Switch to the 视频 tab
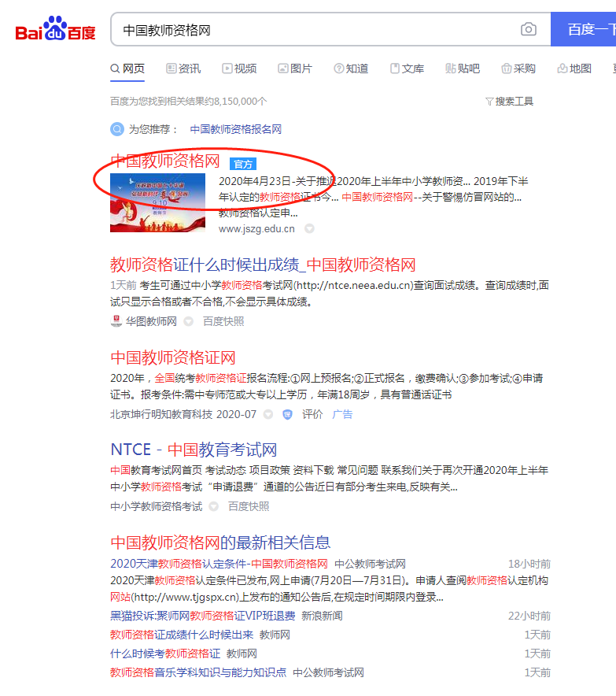616x696 pixels. [239, 68]
